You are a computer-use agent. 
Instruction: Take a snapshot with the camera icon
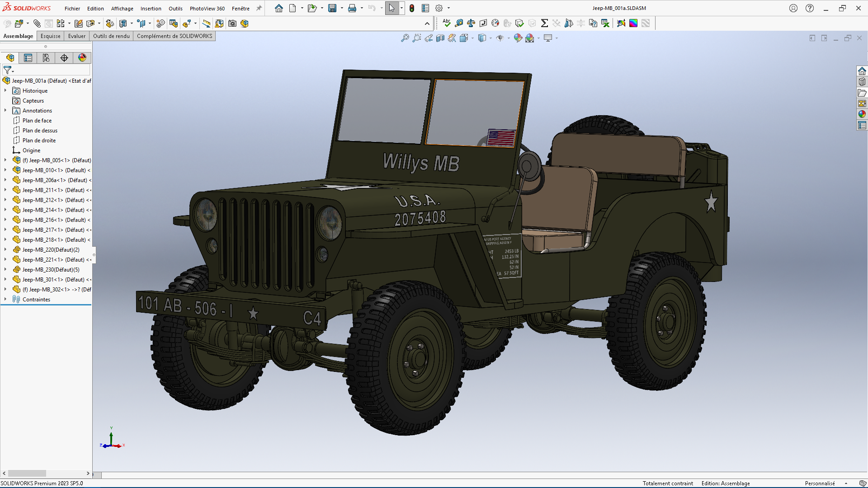click(232, 23)
